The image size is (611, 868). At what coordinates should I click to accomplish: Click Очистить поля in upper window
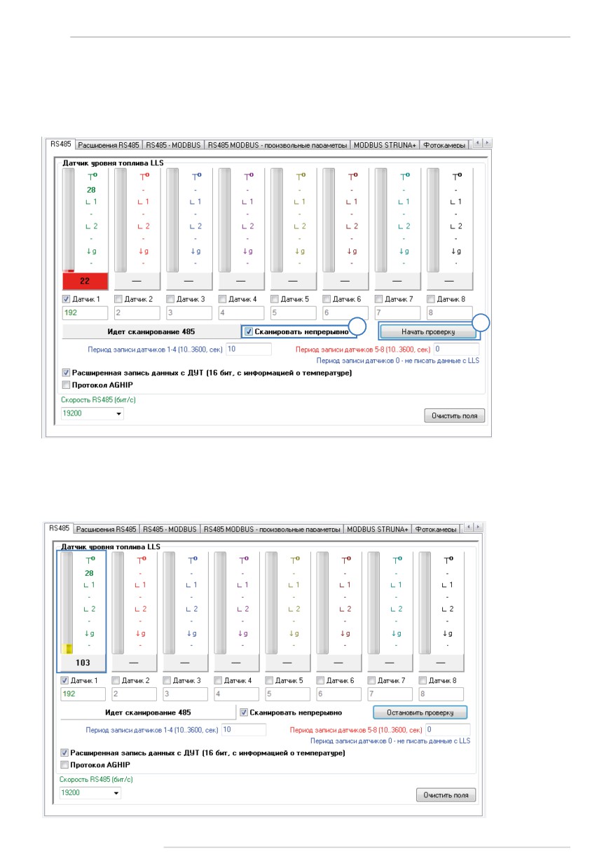(454, 415)
